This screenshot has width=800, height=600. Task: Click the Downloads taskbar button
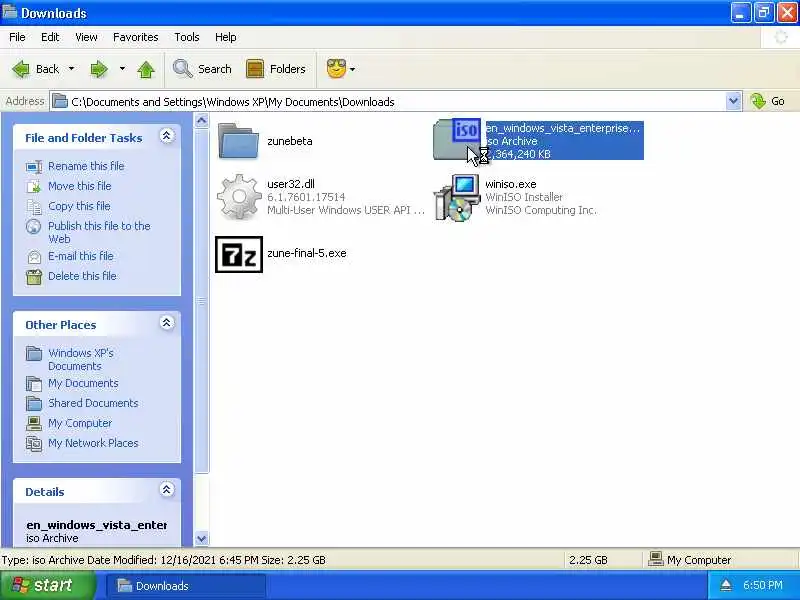click(x=186, y=585)
